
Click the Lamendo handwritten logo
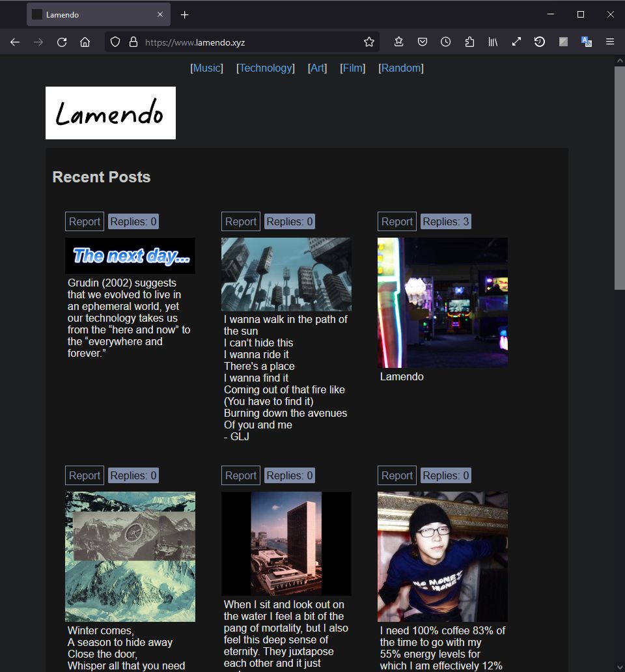tap(111, 113)
